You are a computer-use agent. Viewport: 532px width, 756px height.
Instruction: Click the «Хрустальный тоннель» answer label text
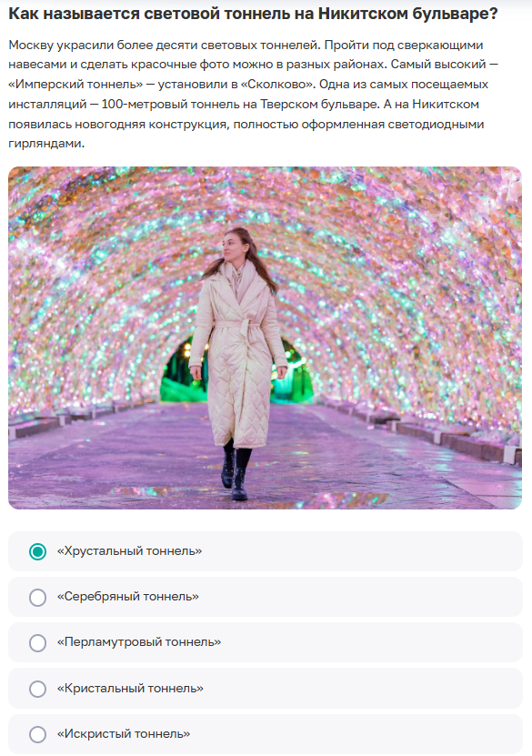[x=130, y=551]
